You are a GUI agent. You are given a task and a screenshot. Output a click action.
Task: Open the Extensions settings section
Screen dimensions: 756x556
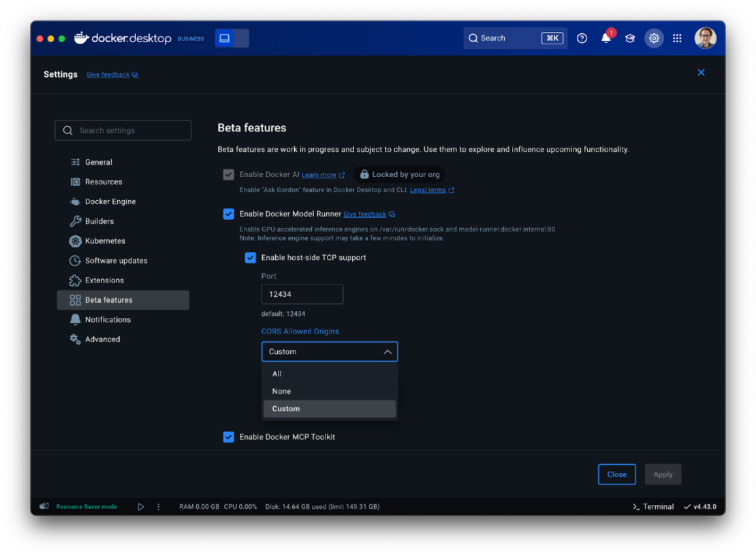coord(104,280)
